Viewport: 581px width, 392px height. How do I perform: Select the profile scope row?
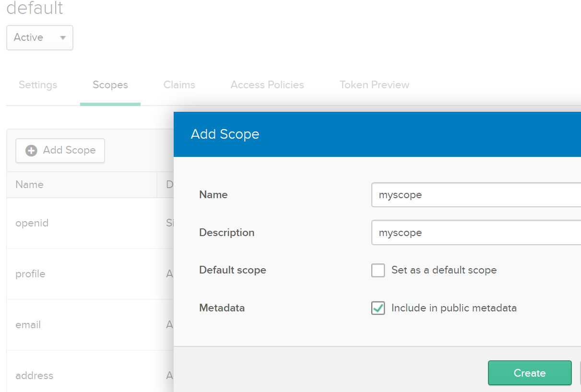click(x=30, y=274)
